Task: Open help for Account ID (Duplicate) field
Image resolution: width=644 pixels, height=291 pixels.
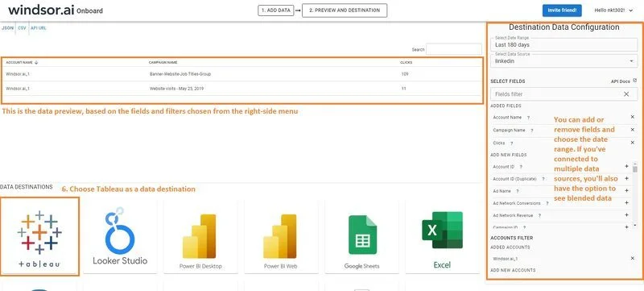Action: (x=543, y=179)
